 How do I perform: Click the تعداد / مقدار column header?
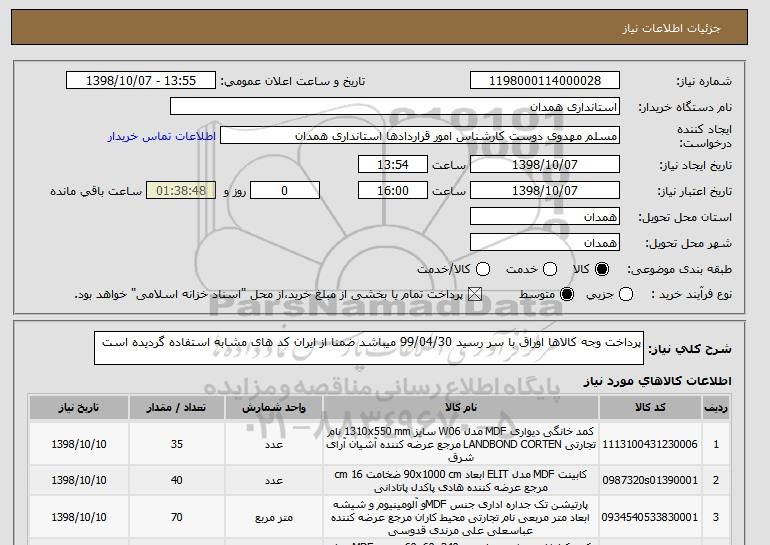177,408
